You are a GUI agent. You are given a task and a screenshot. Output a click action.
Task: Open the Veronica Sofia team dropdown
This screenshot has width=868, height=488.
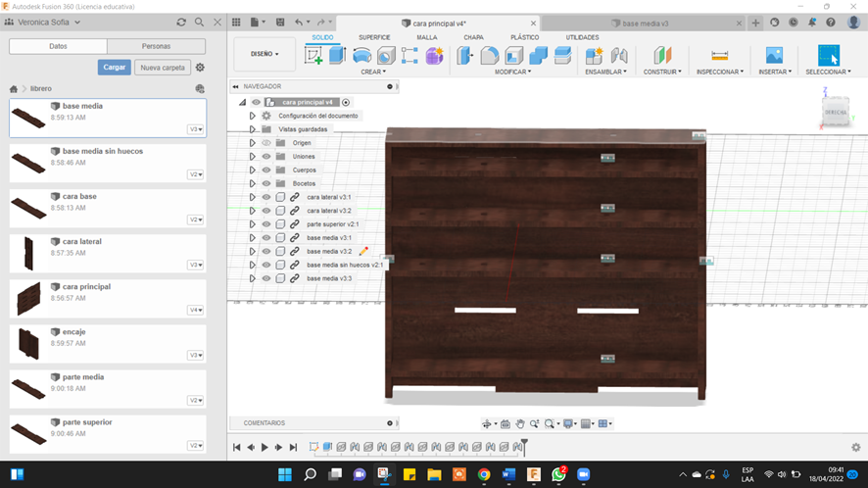coord(50,23)
